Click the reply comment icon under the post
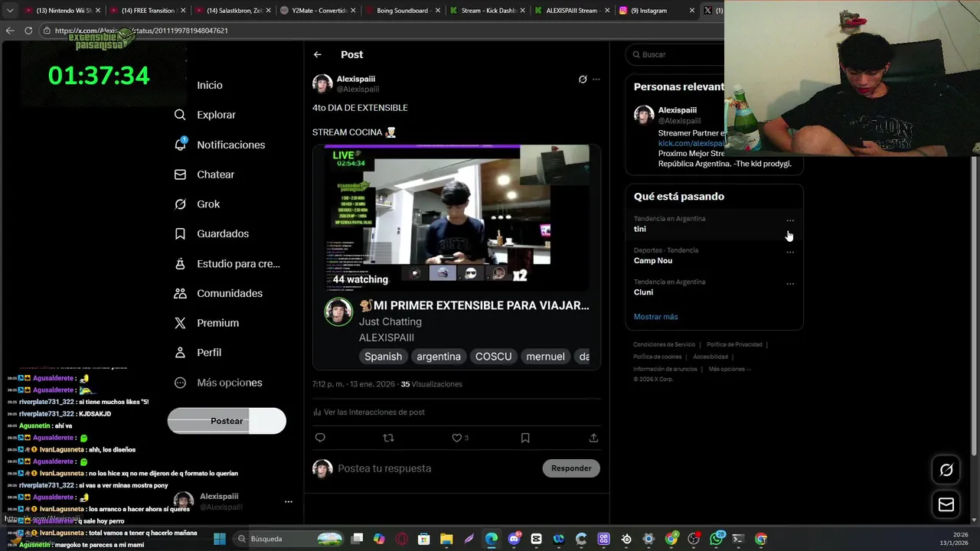The width and height of the screenshot is (980, 551). [320, 438]
